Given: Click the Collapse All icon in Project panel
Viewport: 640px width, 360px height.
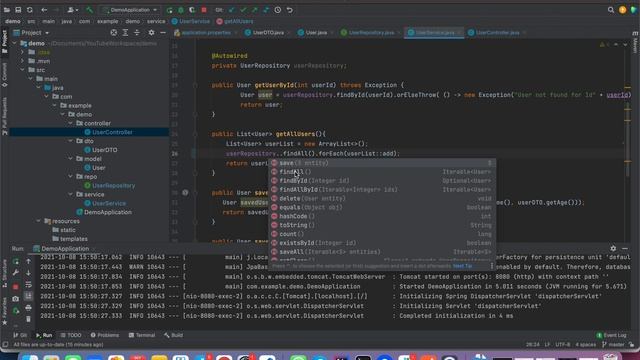Looking at the screenshot, I should coord(137,33).
